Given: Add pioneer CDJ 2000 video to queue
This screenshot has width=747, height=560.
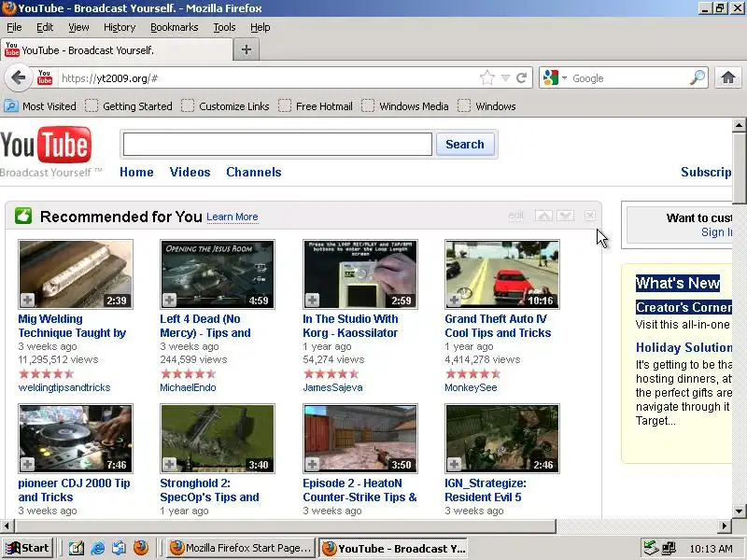Looking at the screenshot, I should [27, 464].
